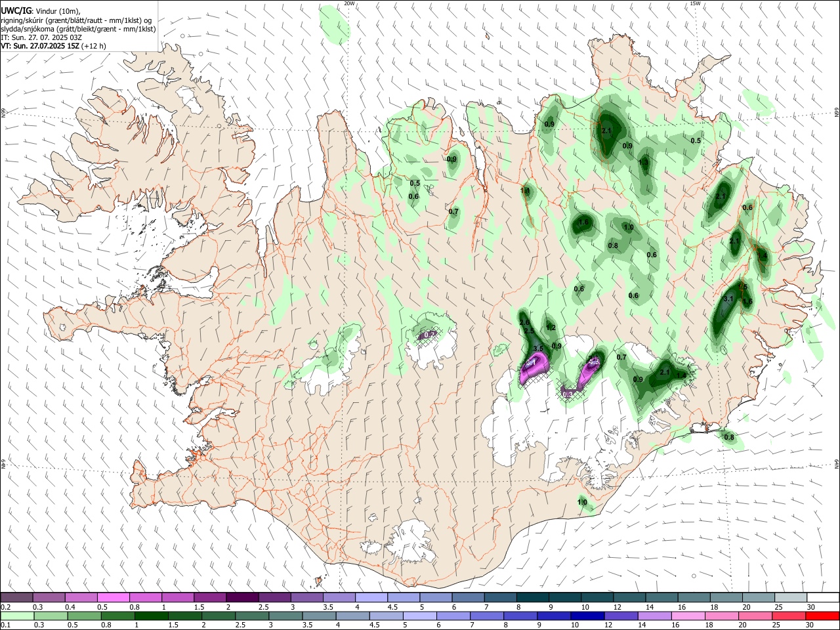Select the dark purple upper swatch labeled 2
The width and height of the screenshot is (840, 630).
242,597
